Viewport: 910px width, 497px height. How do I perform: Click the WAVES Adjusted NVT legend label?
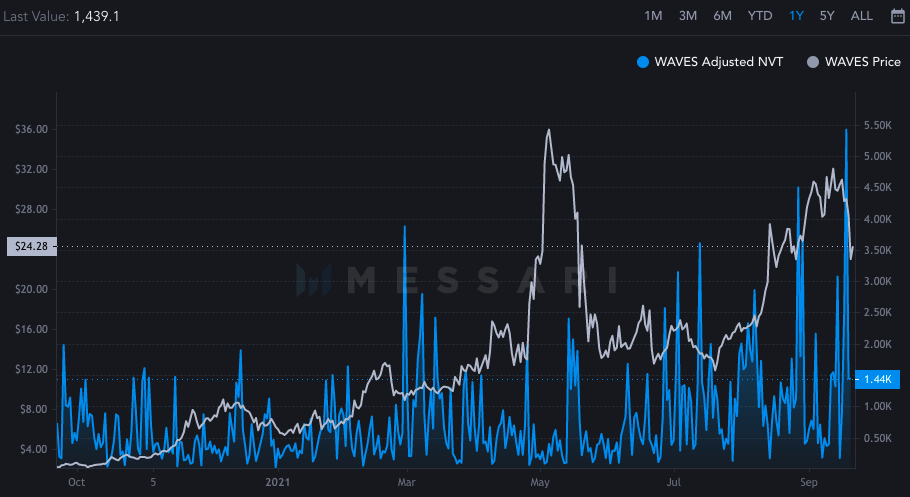point(718,62)
